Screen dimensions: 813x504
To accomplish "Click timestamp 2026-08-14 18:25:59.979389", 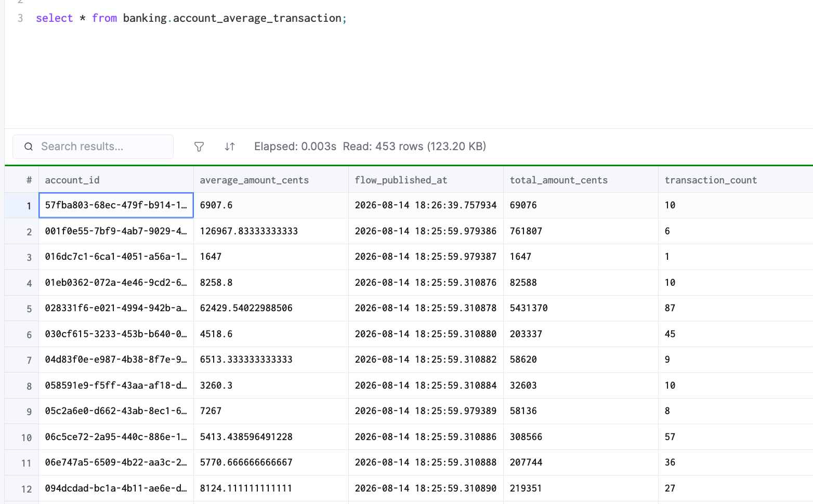I will pos(426,411).
